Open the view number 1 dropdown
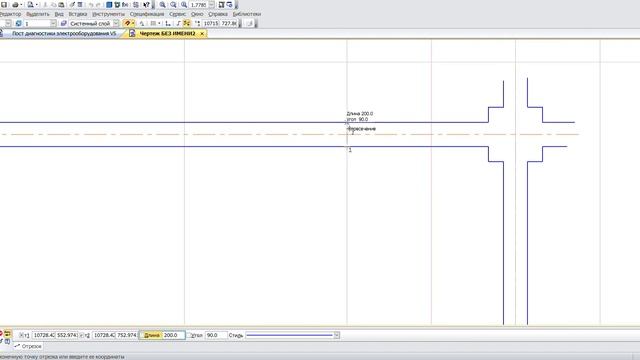 tap(53, 23)
